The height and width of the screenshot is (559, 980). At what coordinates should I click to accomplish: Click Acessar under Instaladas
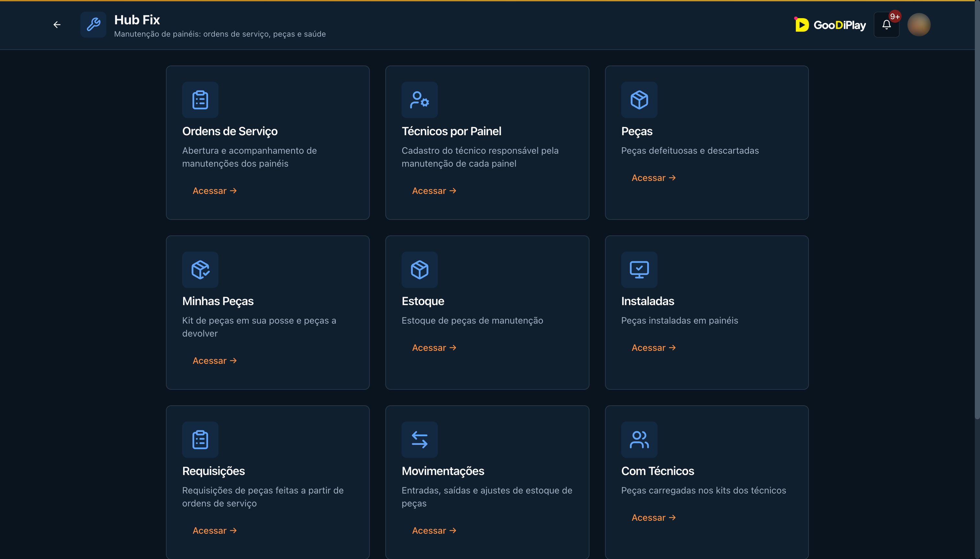[653, 348]
